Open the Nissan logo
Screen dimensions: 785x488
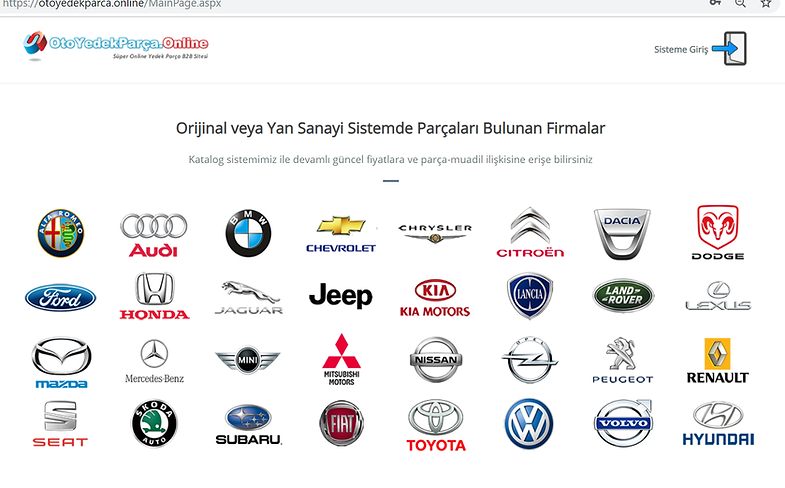[x=436, y=359]
